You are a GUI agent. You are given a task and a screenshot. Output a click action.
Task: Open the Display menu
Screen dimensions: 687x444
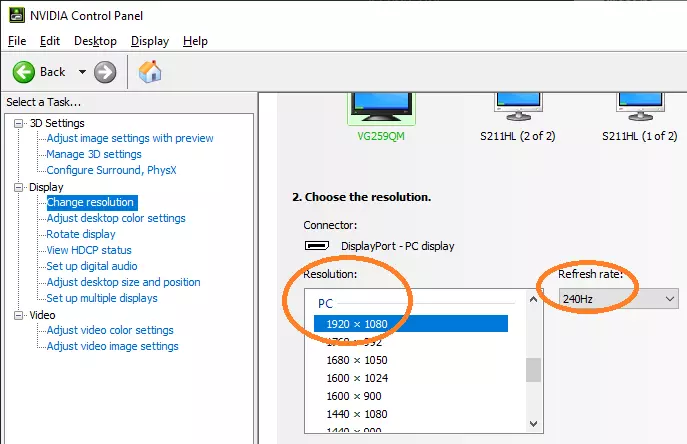150,41
